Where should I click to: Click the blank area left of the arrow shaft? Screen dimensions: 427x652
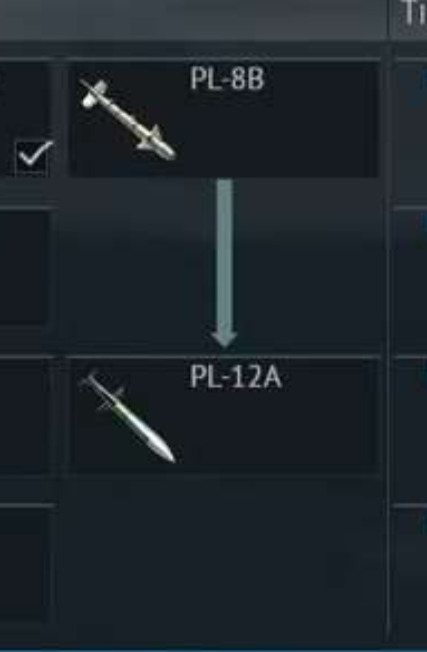pyautogui.click(x=139, y=266)
